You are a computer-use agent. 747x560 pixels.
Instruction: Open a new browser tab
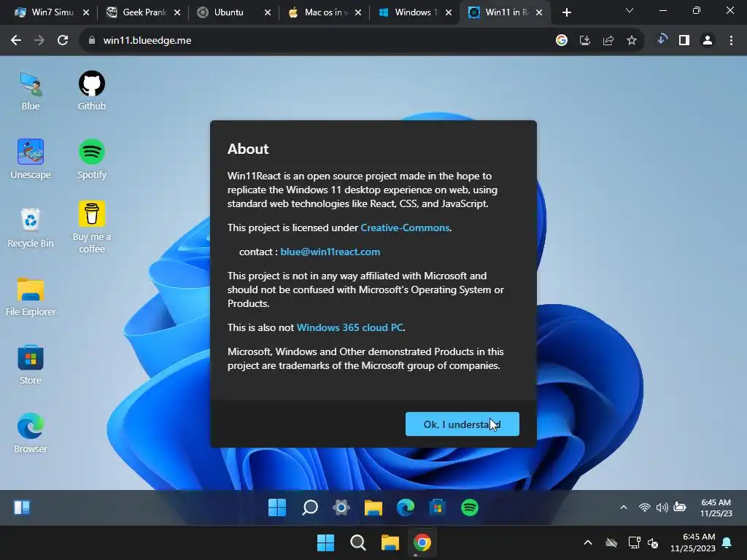click(566, 12)
